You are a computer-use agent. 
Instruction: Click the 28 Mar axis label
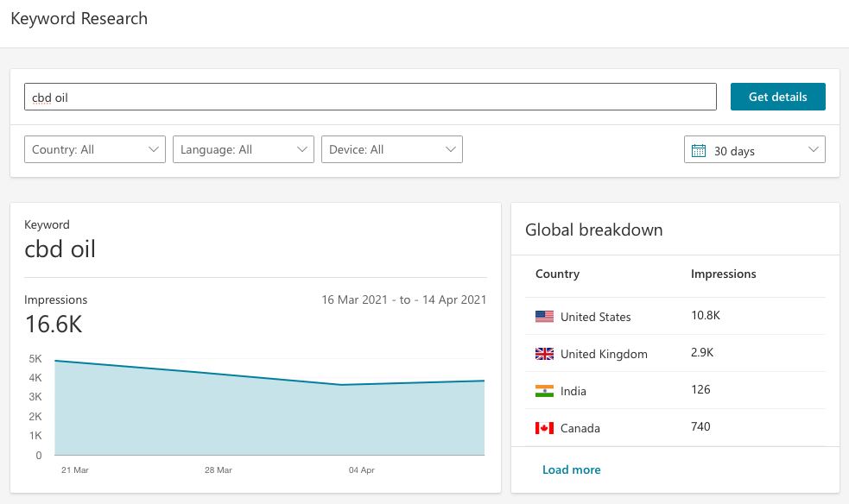coord(219,470)
